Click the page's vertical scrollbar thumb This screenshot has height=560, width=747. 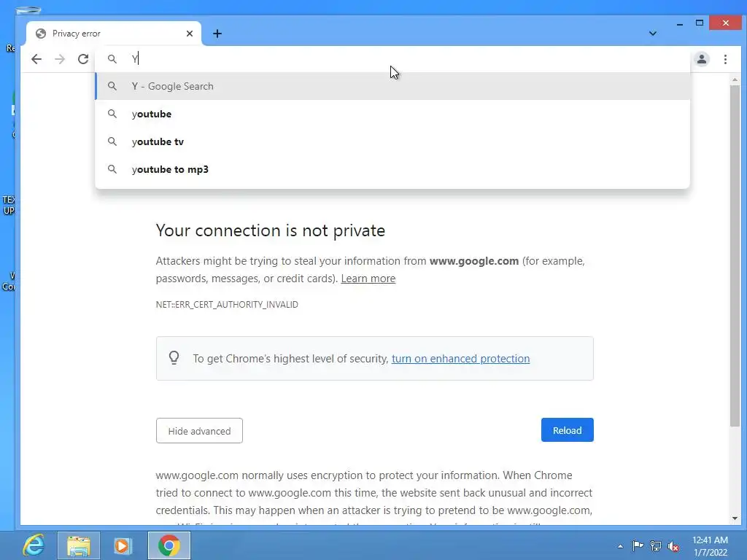click(x=735, y=256)
